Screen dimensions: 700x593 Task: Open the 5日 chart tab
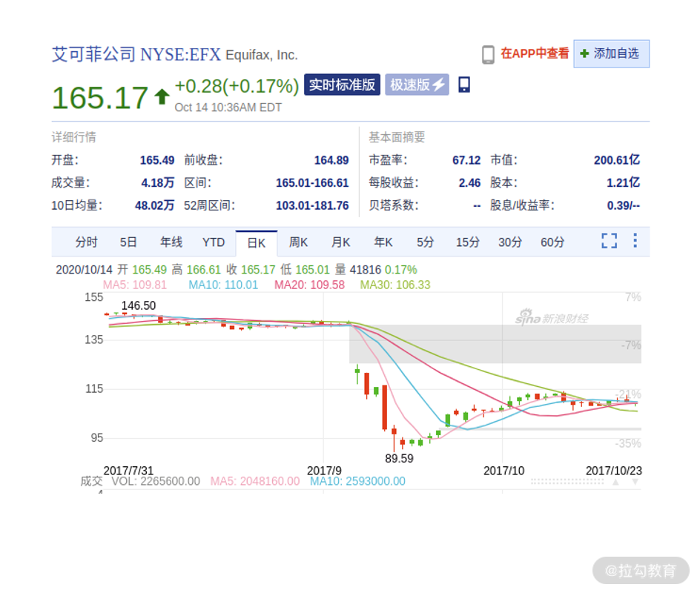click(x=128, y=242)
